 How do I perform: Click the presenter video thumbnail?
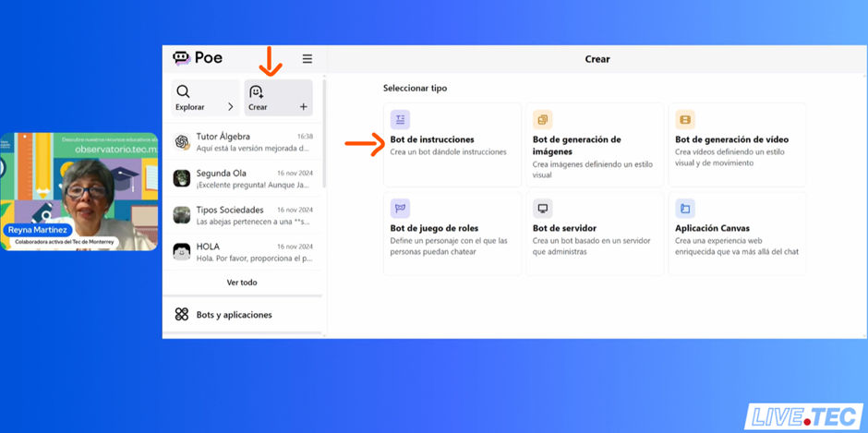click(x=78, y=191)
